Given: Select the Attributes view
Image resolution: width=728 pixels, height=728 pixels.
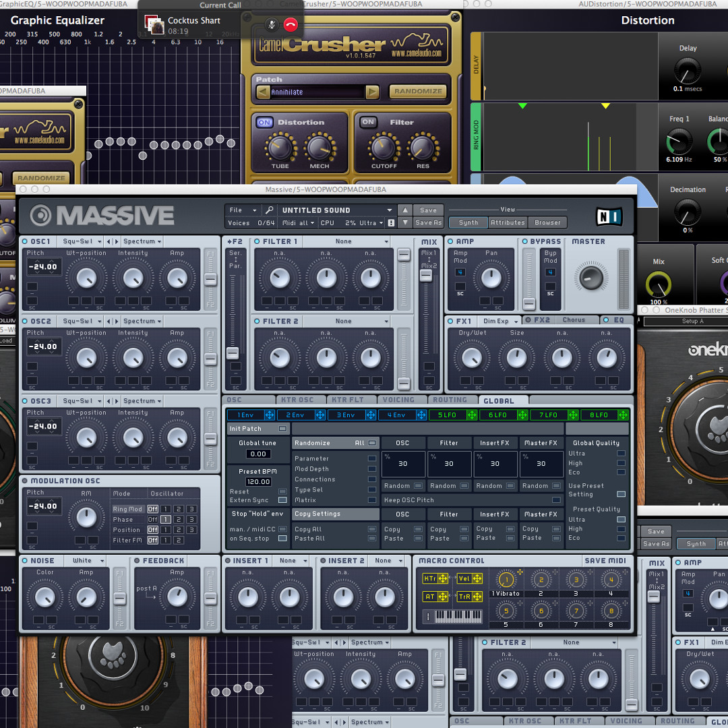Looking at the screenshot, I should [508, 222].
